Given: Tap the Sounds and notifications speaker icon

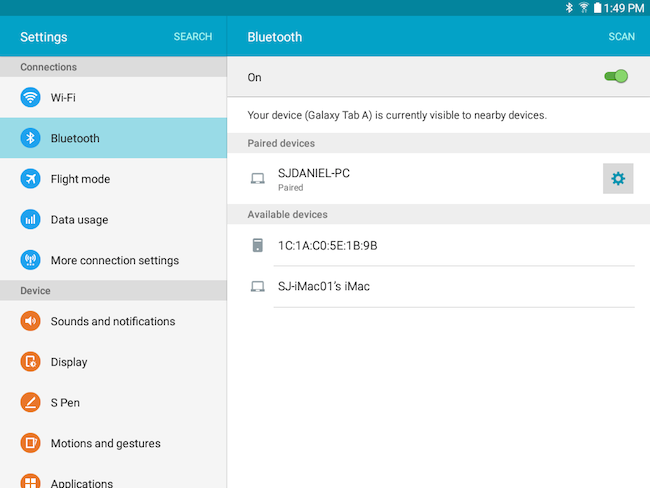Looking at the screenshot, I should tap(30, 321).
